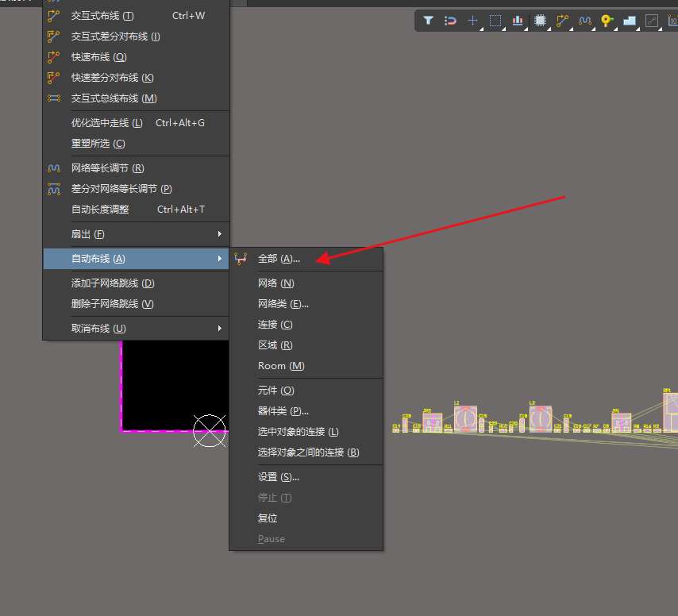Click 网络类 (E)... submenu entry
The width and height of the screenshot is (678, 616).
click(x=306, y=304)
